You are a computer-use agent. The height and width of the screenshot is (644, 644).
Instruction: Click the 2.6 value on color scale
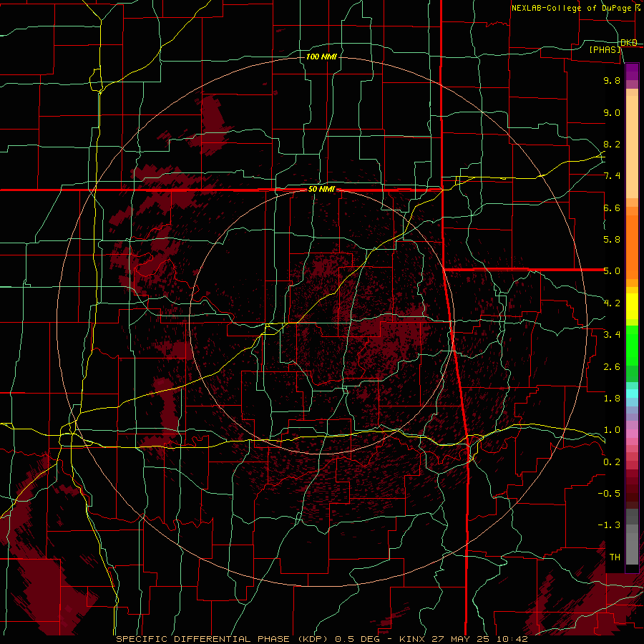[612, 367]
